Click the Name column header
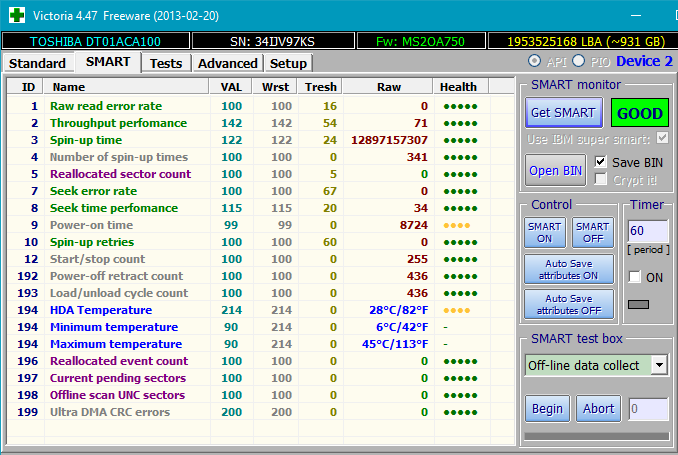Image resolution: width=678 pixels, height=455 pixels. pyautogui.click(x=126, y=87)
